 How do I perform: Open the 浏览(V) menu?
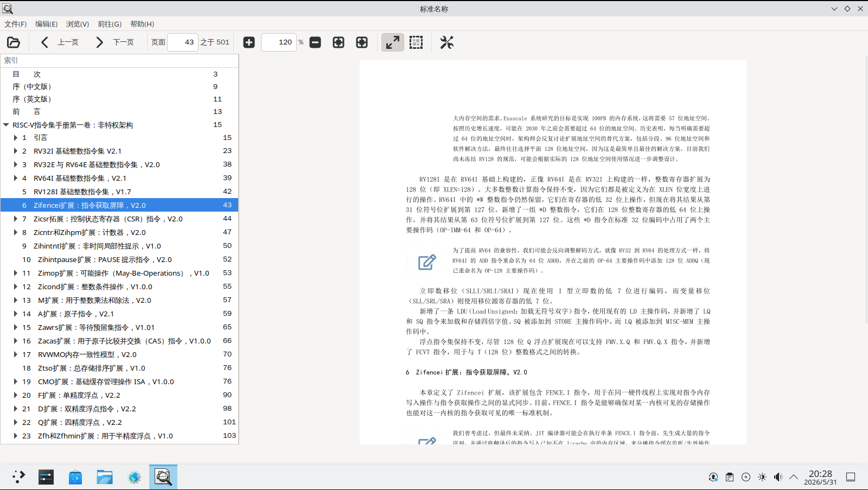click(78, 24)
